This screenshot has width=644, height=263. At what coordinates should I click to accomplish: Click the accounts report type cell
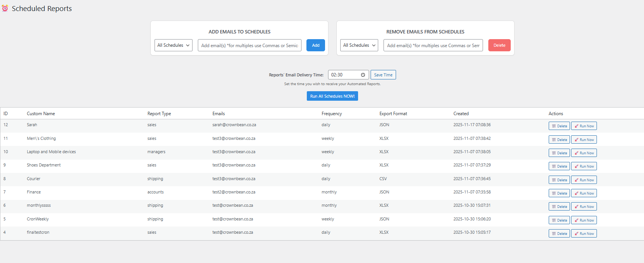click(x=156, y=192)
